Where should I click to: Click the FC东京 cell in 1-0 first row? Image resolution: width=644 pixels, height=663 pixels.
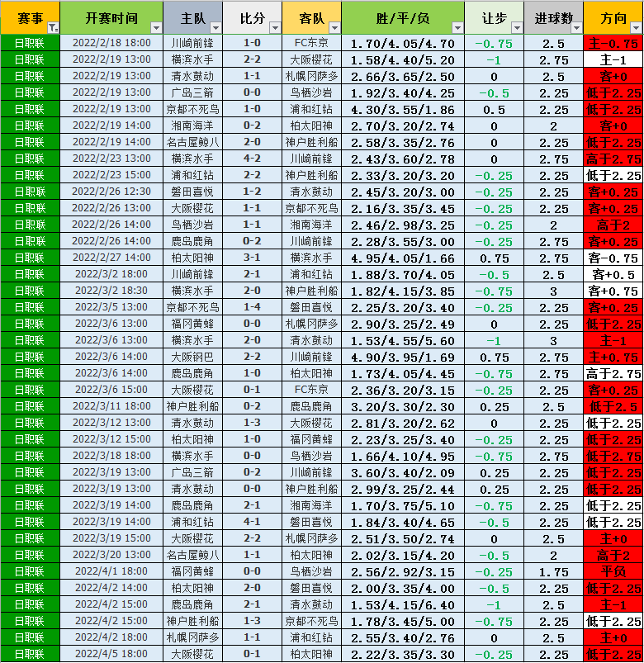point(311,43)
